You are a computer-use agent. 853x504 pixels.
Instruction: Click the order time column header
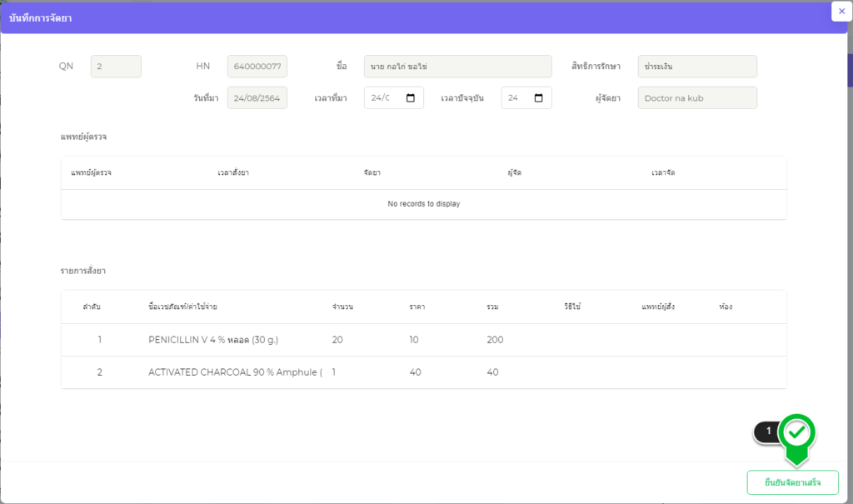pos(233,172)
